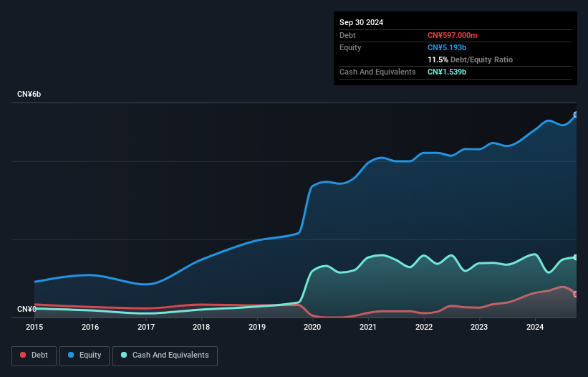Click the 2024 x-axis label

(535, 327)
